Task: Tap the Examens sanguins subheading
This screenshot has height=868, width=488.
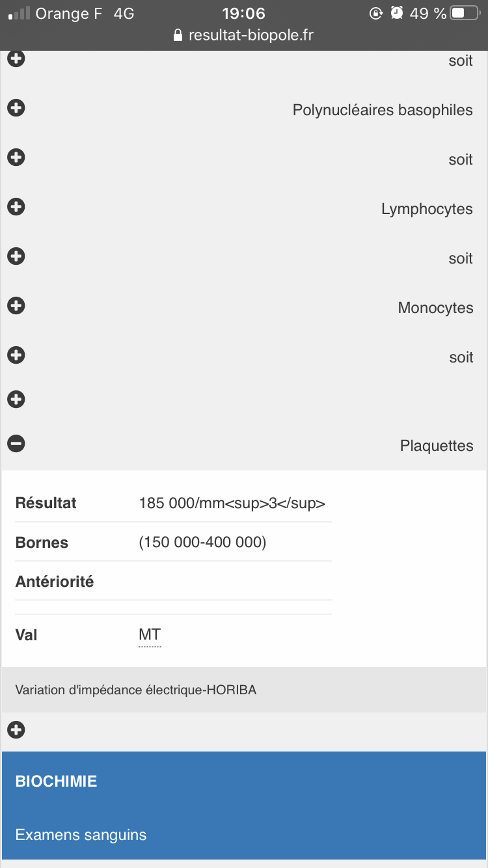Action: click(81, 835)
